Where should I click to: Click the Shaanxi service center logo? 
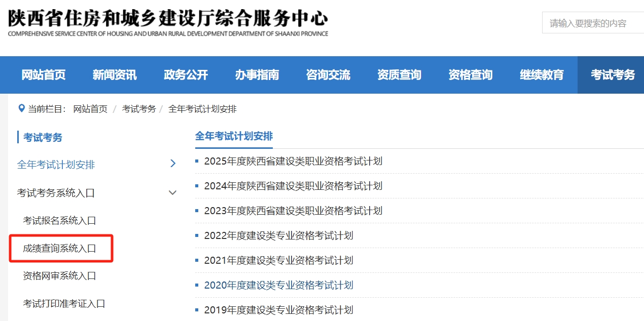click(167, 20)
